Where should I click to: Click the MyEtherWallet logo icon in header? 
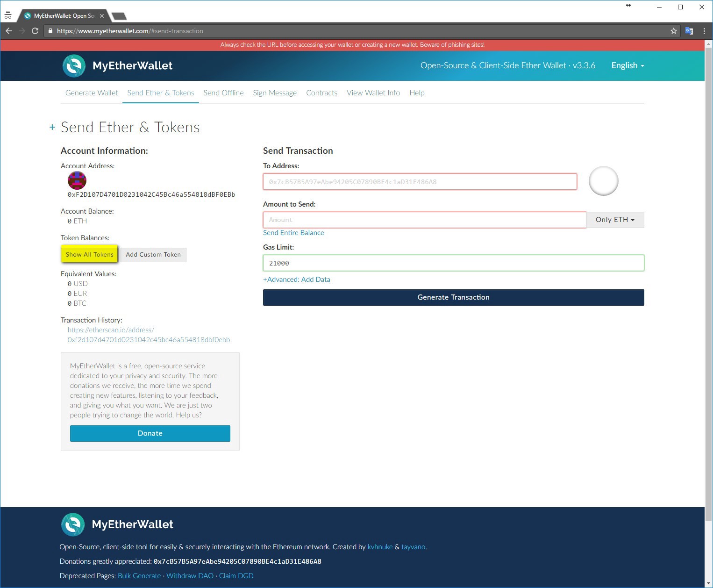[x=74, y=66]
